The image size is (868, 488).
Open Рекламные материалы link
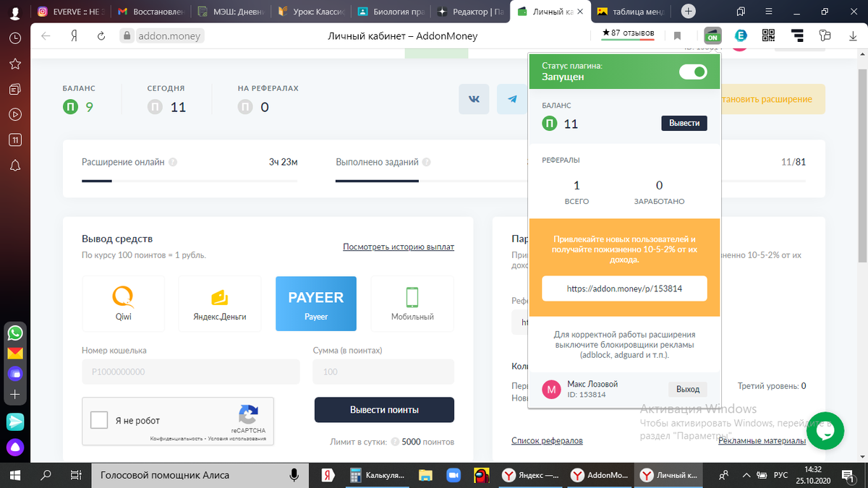pos(762,440)
